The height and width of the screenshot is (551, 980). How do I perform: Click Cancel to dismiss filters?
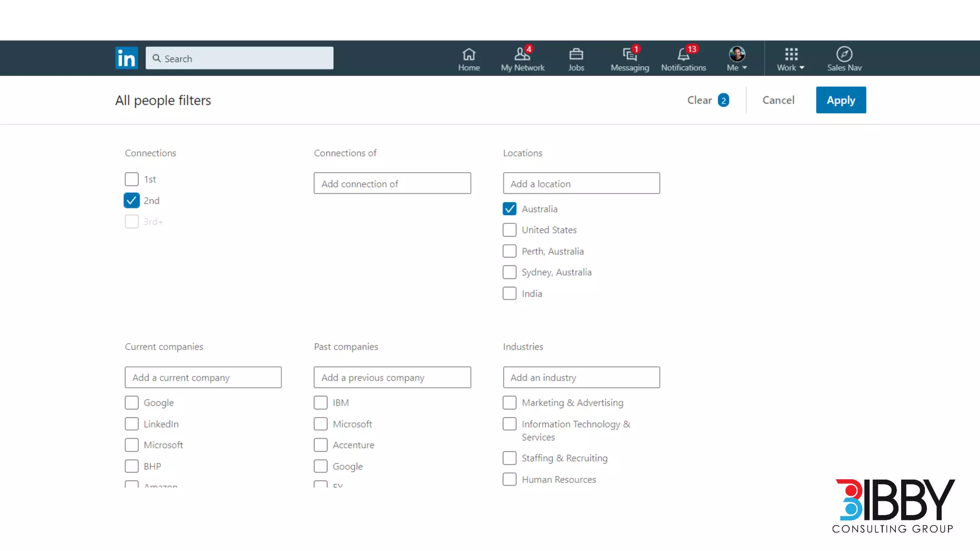coord(778,100)
